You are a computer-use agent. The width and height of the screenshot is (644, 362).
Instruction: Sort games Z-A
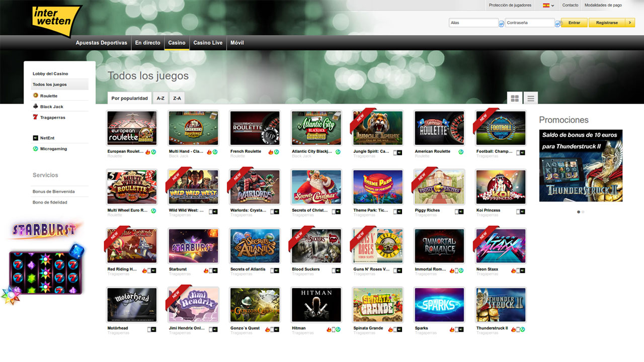tap(177, 98)
